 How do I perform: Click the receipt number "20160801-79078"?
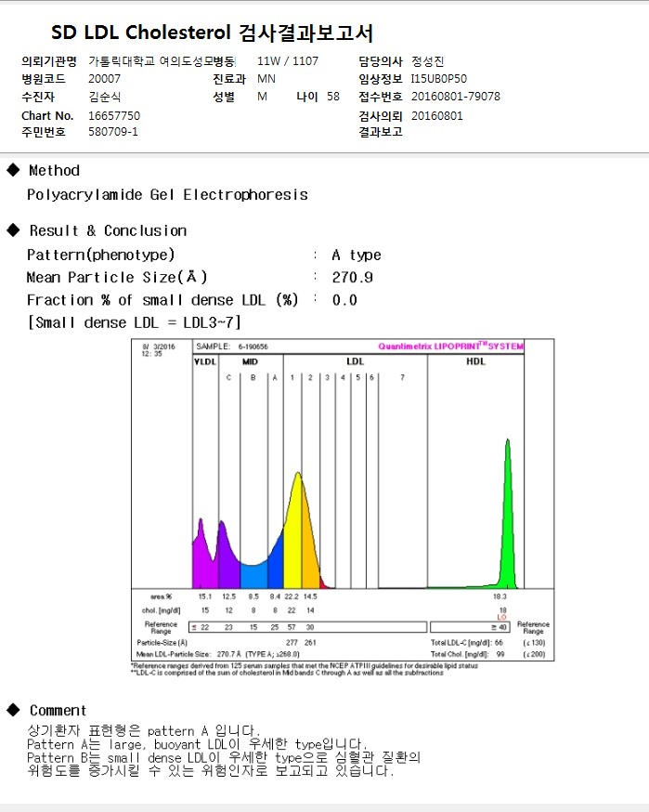[x=456, y=97]
